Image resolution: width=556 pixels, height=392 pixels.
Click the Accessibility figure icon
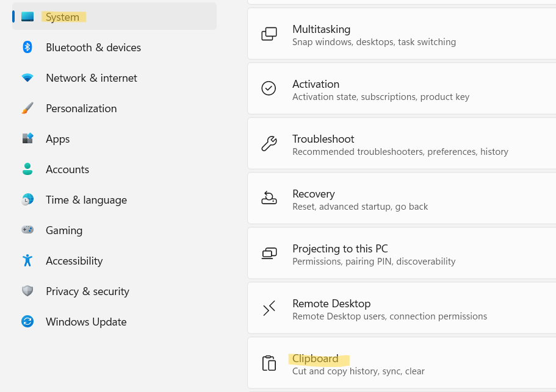(x=27, y=261)
